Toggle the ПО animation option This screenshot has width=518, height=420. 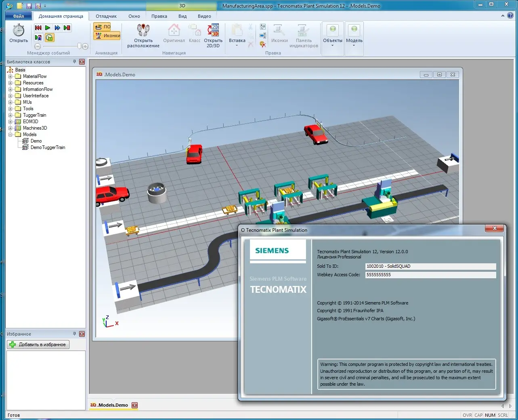[x=103, y=27]
